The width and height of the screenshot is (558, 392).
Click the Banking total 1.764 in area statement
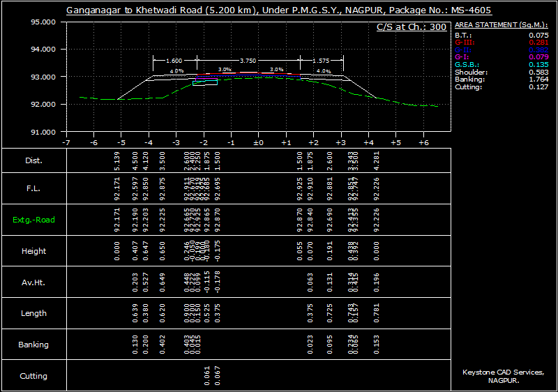538,80
